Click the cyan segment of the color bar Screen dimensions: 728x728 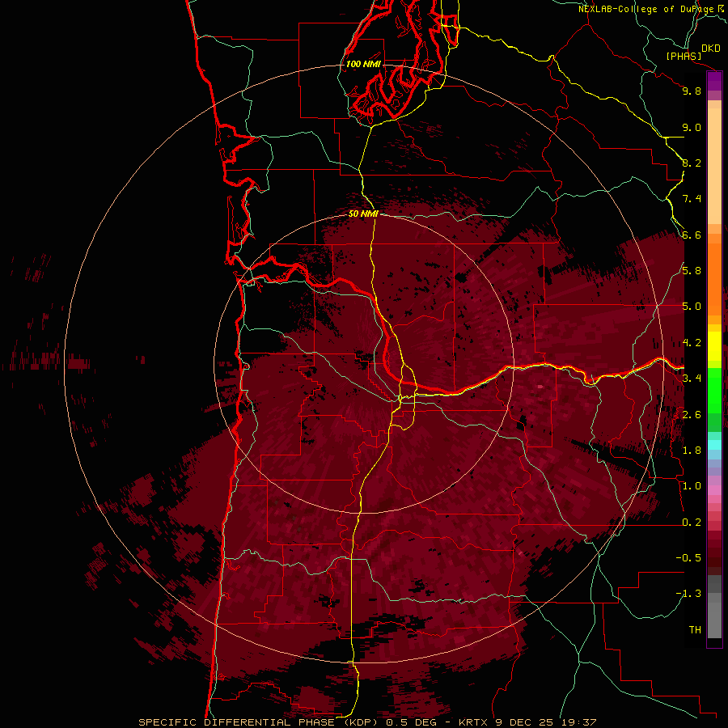(x=714, y=445)
